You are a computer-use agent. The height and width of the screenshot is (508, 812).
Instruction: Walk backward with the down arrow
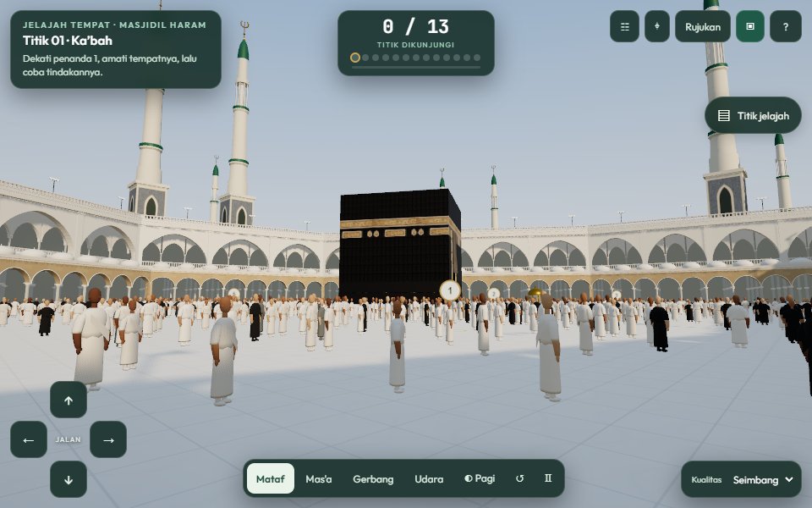coord(69,479)
